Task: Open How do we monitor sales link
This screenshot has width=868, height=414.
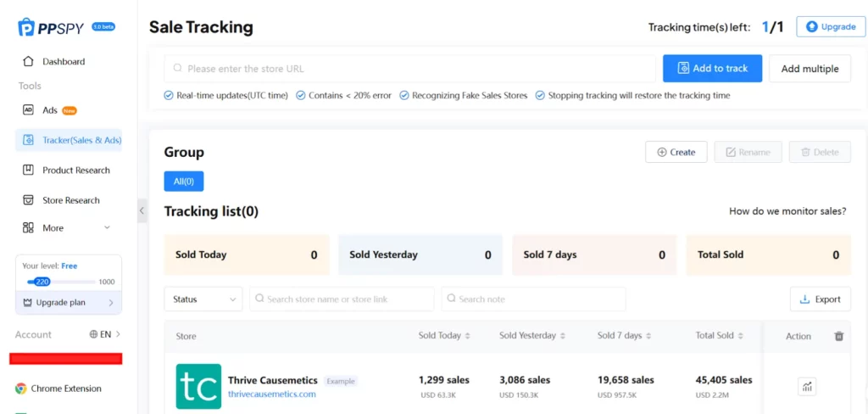Action: [787, 211]
